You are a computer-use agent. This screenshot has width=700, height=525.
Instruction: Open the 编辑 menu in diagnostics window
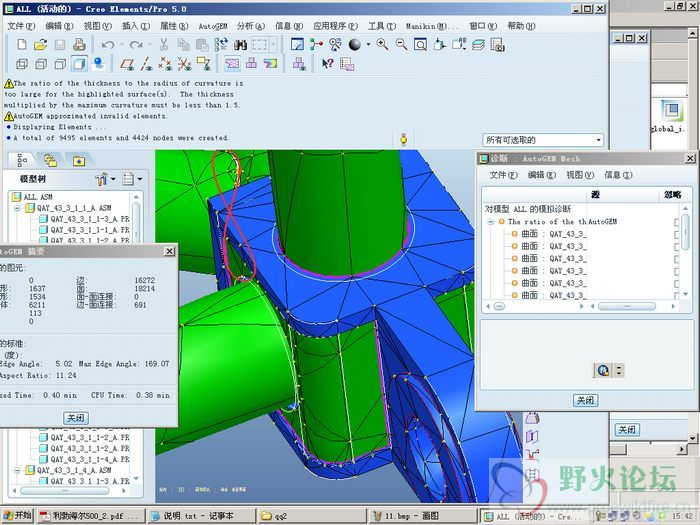point(542,175)
